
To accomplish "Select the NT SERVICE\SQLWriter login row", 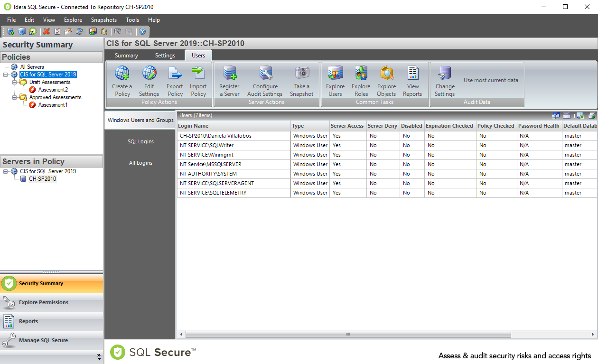I will (x=387, y=145).
